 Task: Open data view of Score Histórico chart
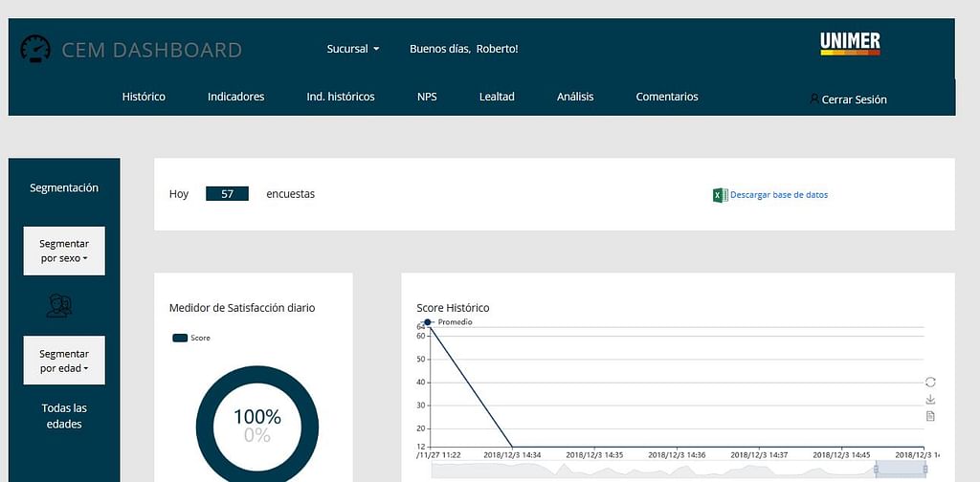[930, 416]
